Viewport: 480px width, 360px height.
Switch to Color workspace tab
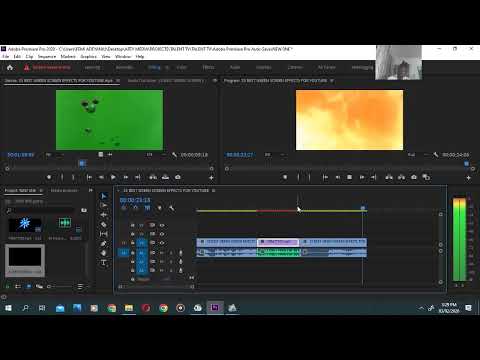[x=181, y=68]
